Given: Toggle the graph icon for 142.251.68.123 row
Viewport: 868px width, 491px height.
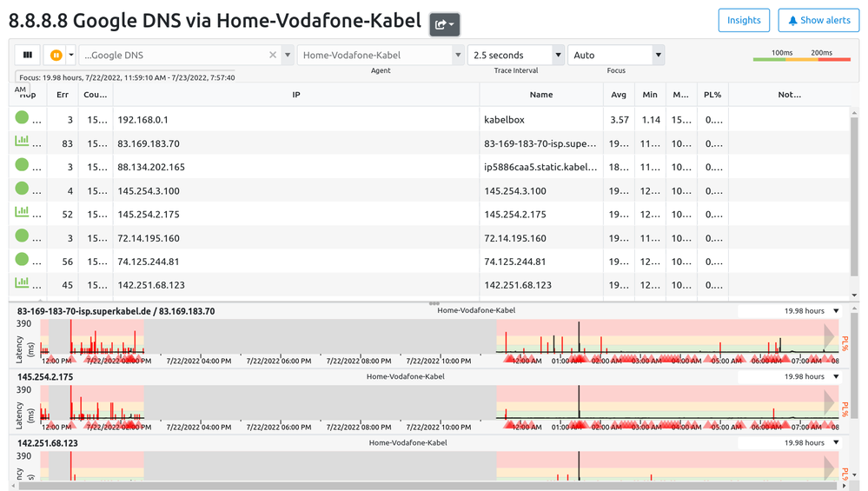Looking at the screenshot, I should (x=22, y=282).
